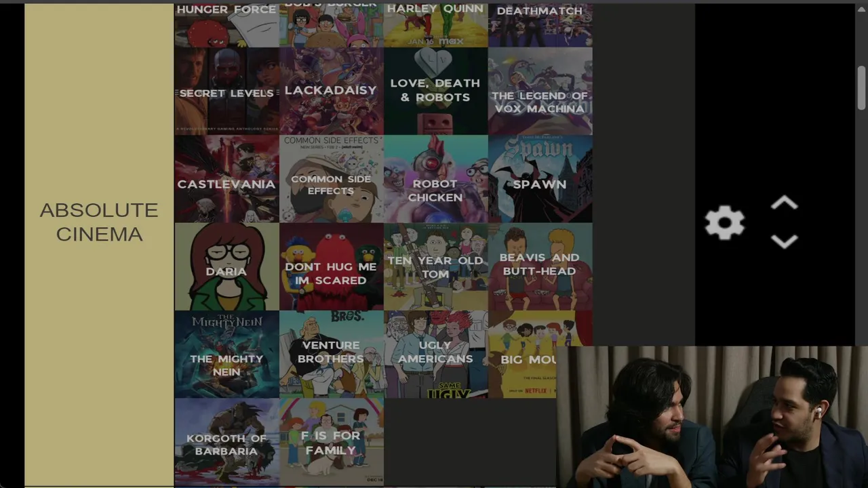
Task: Select the Ten Year Old Tom tile
Action: point(435,266)
